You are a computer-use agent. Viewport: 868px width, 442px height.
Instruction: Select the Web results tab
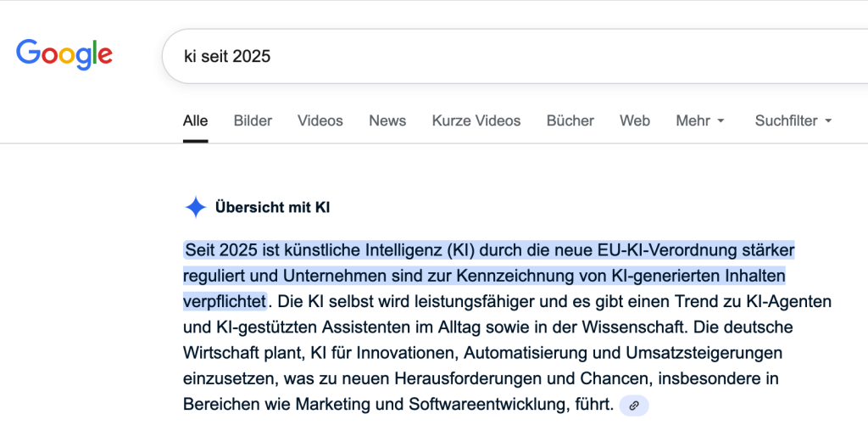635,120
